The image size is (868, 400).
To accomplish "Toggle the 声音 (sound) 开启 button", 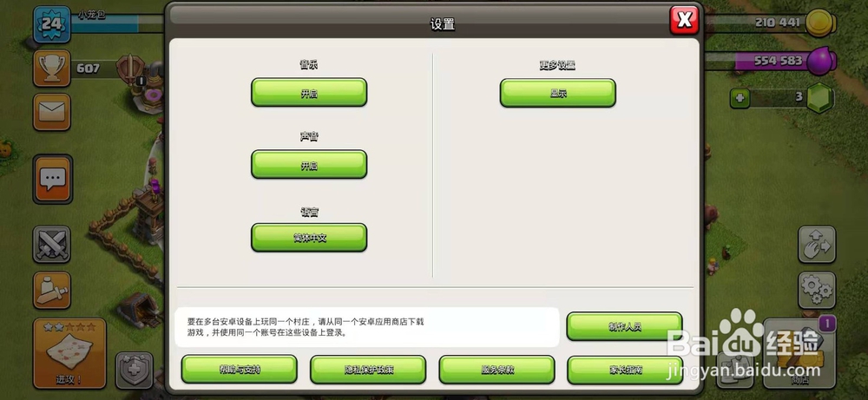I will (309, 164).
